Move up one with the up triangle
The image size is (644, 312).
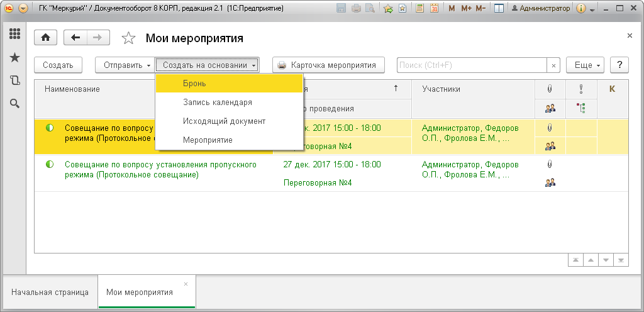[x=591, y=260]
